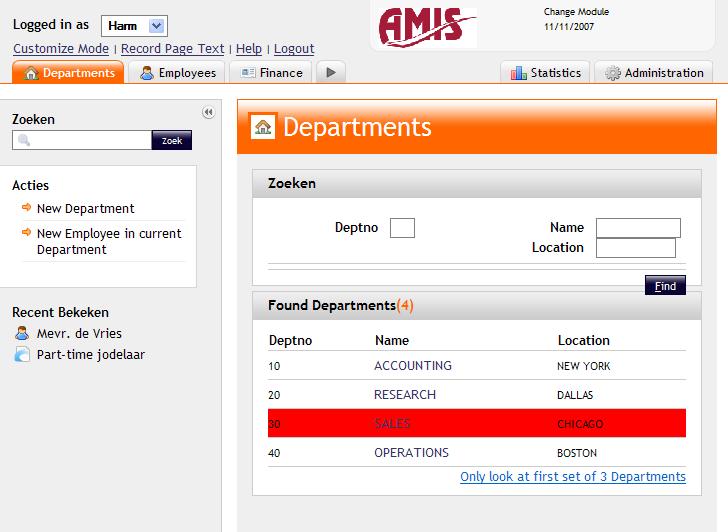
Task: Click the NEW YORK location cell
Action: (x=584, y=366)
